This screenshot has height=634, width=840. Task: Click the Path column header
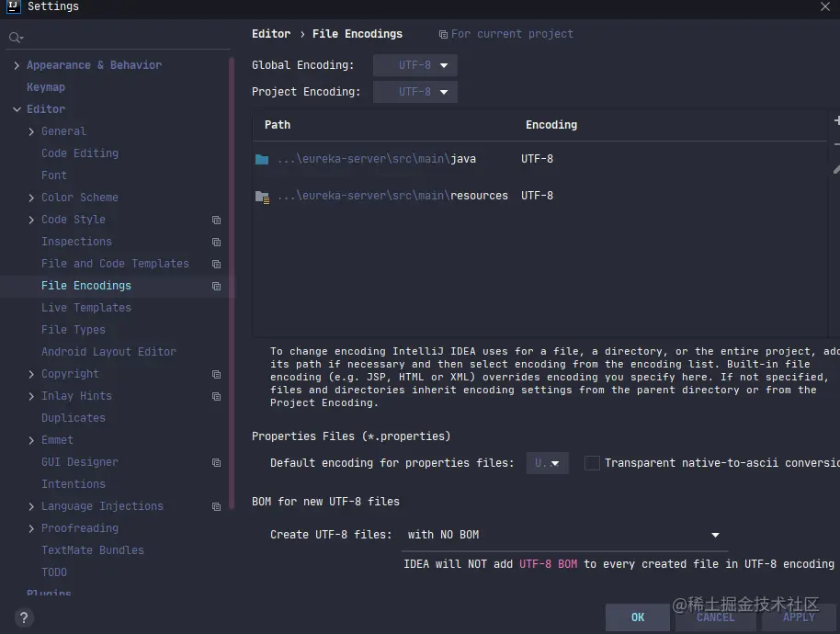(278, 125)
